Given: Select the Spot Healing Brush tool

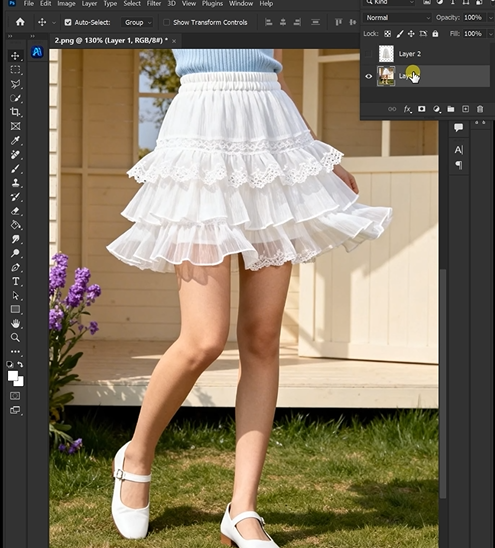Looking at the screenshot, I should pos(15,154).
